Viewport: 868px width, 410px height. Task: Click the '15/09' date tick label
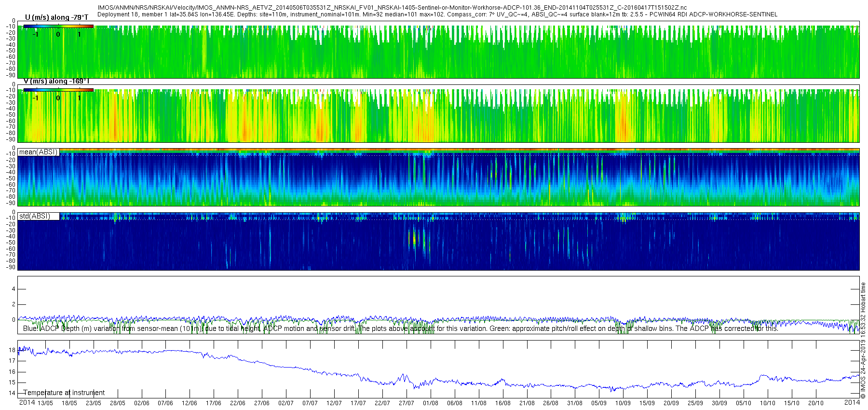(647, 403)
